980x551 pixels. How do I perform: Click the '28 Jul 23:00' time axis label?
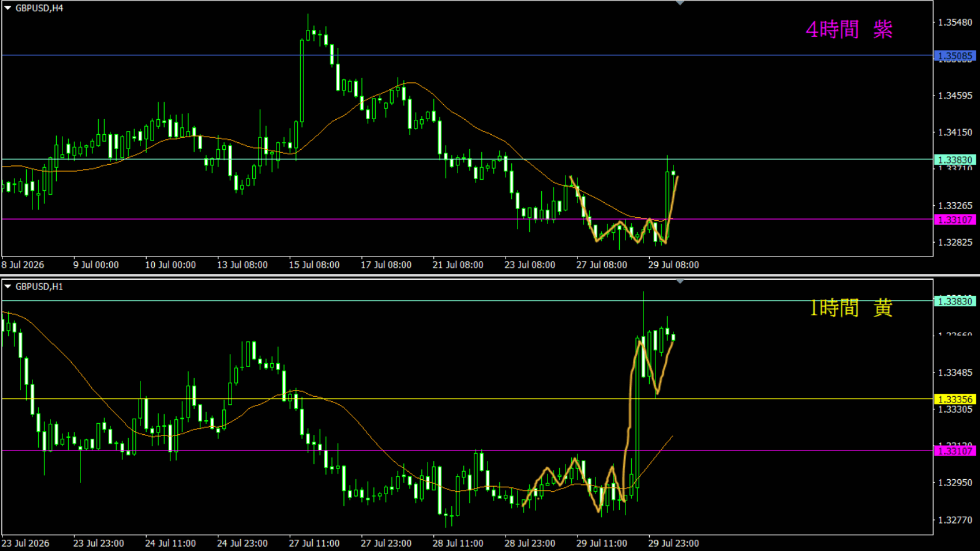[529, 543]
